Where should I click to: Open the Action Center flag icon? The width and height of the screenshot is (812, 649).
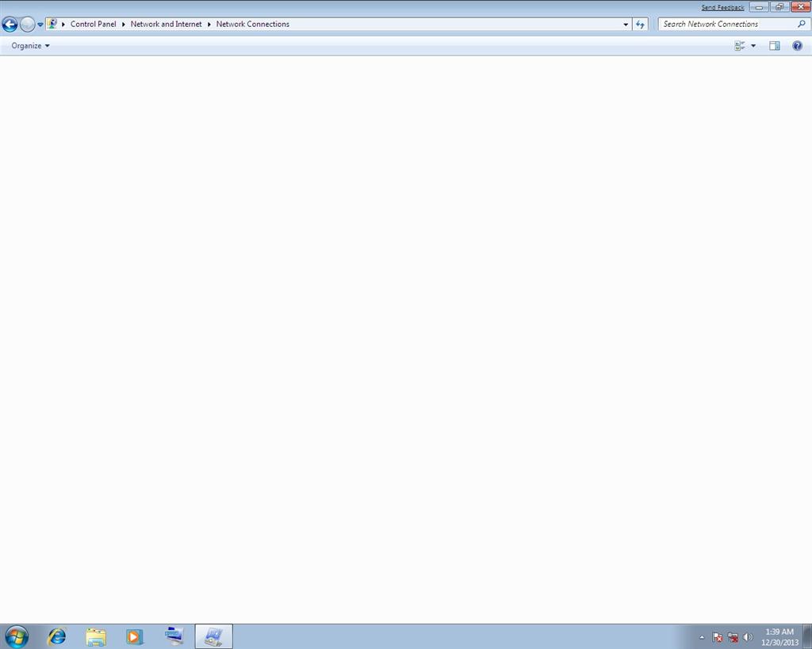[x=717, y=637]
